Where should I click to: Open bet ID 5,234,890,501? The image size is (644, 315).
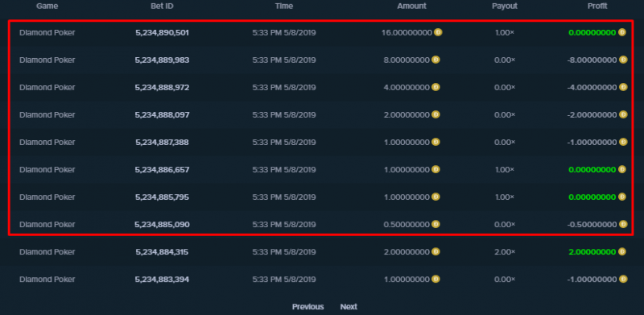163,32
